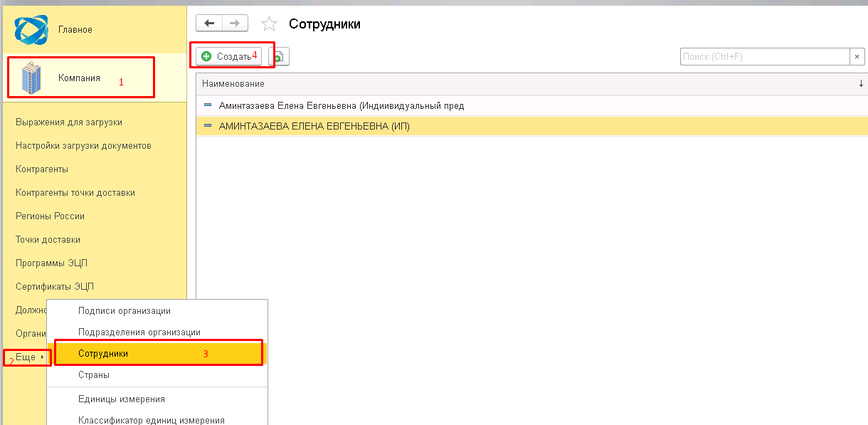Image resolution: width=868 pixels, height=425 pixels.
Task: Select Страны in the popup menu
Action: [94, 375]
